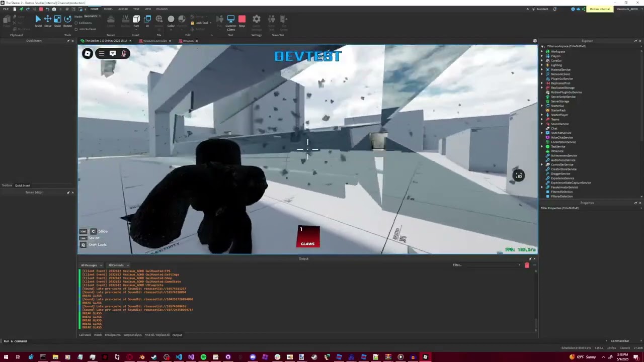
Task: Stop the running playtest
Action: tap(242, 20)
